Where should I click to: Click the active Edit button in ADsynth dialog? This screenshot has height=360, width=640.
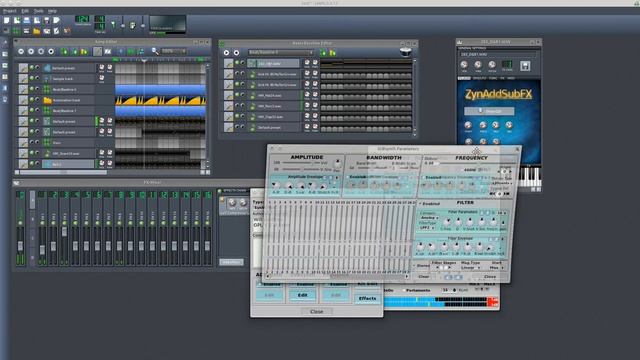[302, 295]
